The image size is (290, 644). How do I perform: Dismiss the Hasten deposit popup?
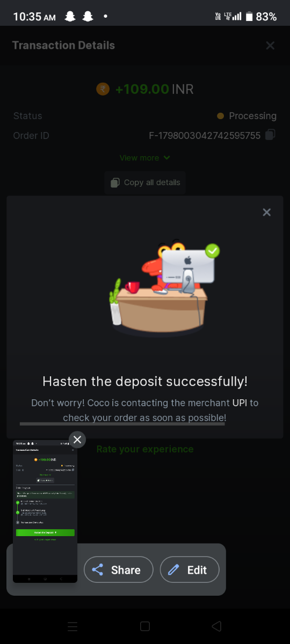tap(266, 212)
